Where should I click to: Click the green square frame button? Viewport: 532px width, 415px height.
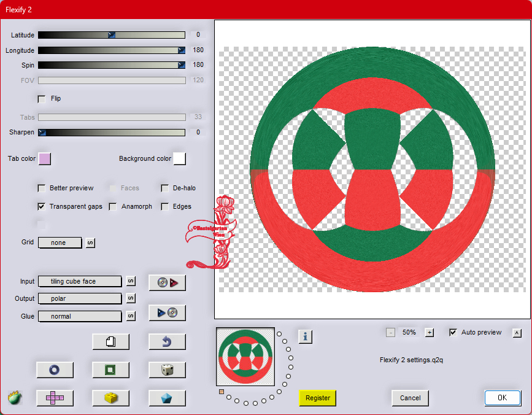point(110,370)
